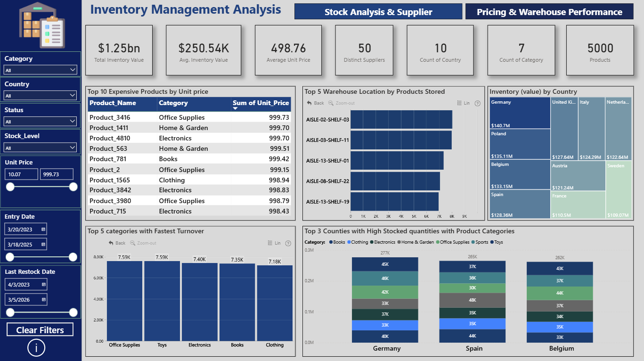Sort table by Category column header
644x361 pixels.
[x=173, y=103]
